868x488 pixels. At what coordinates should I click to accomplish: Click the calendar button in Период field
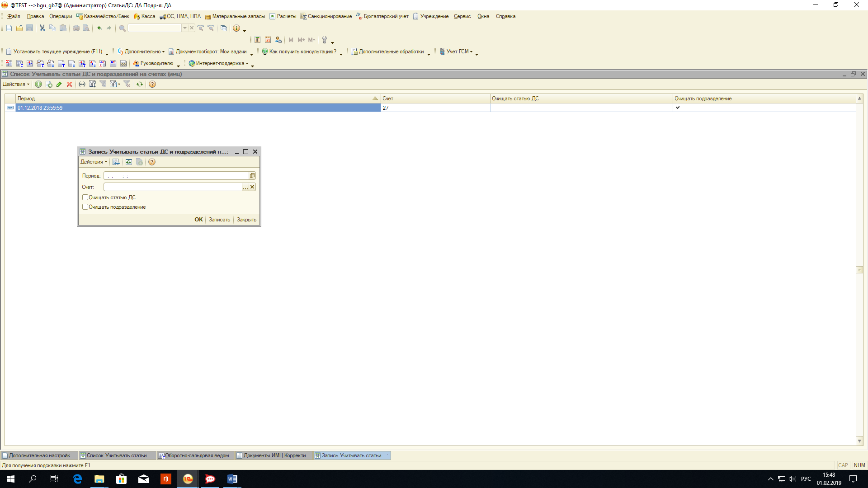point(252,176)
